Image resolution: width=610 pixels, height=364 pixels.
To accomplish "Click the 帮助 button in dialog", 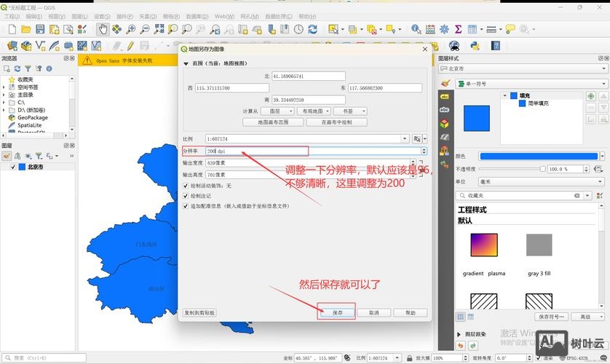I will tap(411, 312).
